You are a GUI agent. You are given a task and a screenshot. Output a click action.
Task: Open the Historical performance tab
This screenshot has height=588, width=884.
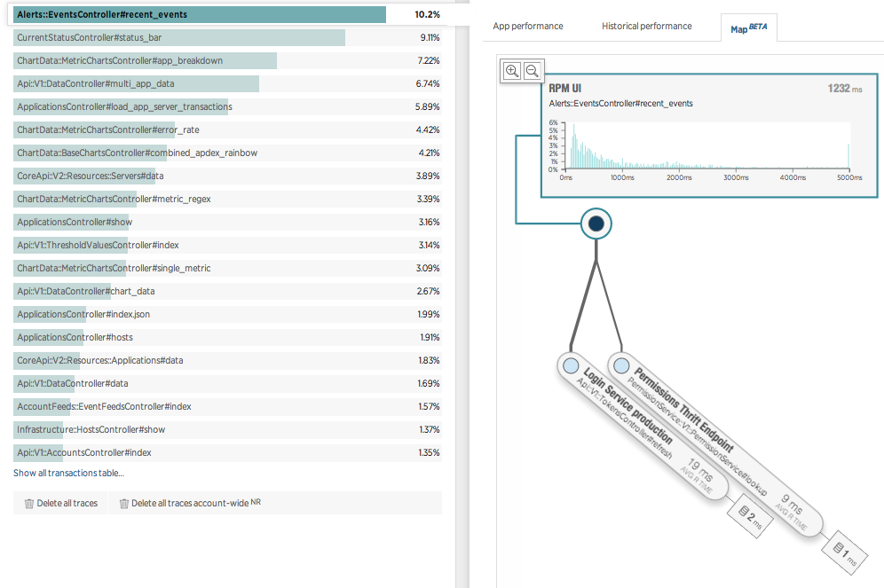pos(646,27)
